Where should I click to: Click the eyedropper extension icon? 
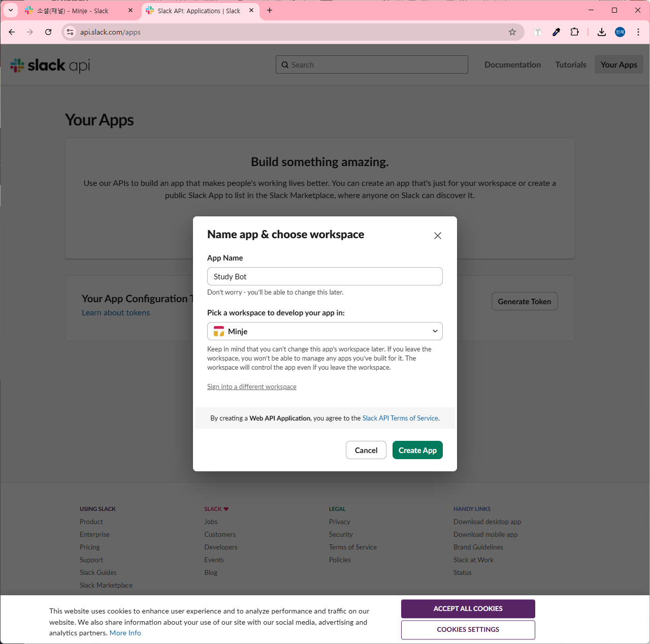point(556,32)
